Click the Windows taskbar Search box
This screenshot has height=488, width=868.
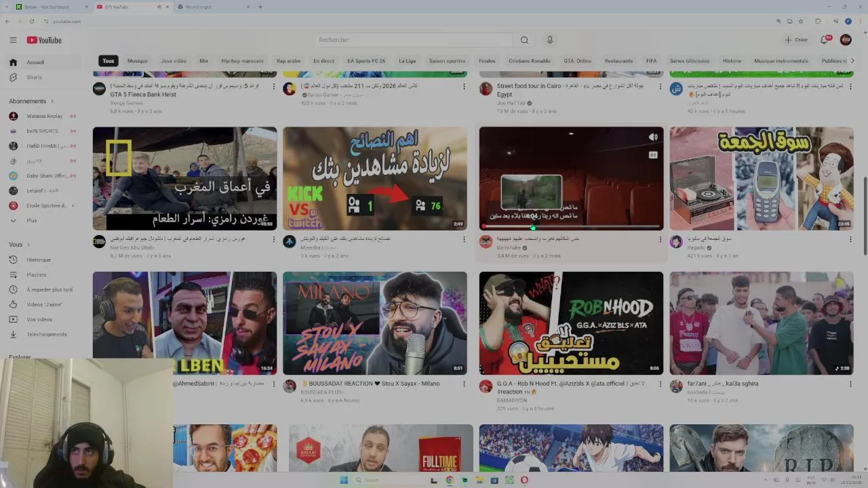click(390, 480)
